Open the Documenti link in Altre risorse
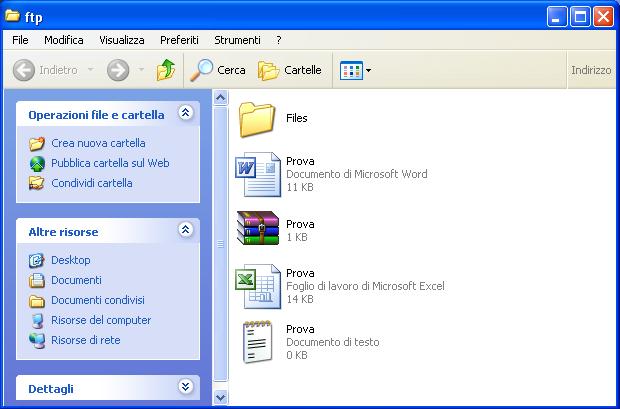Screen dimensions: 620x409 click(x=76, y=280)
